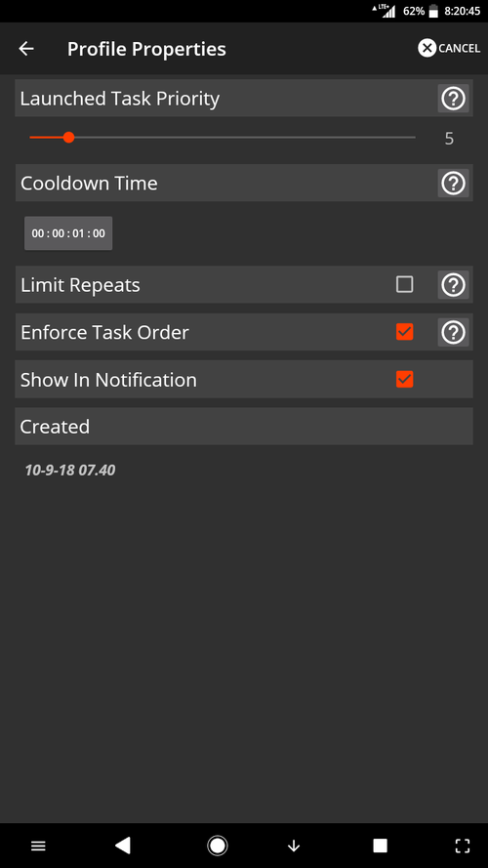
Task: Tap the down arrow in navigation bar
Action: 294,846
